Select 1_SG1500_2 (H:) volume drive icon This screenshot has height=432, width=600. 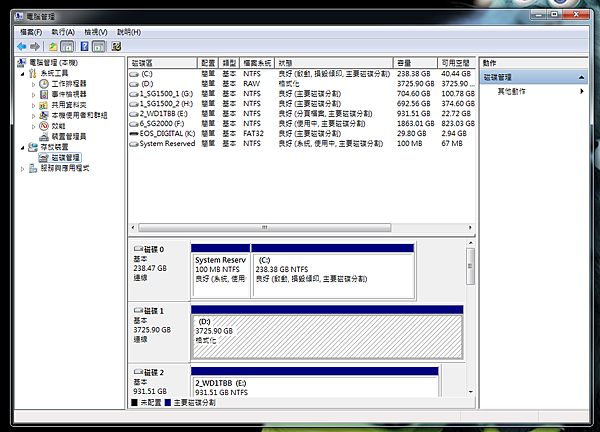coord(134,104)
